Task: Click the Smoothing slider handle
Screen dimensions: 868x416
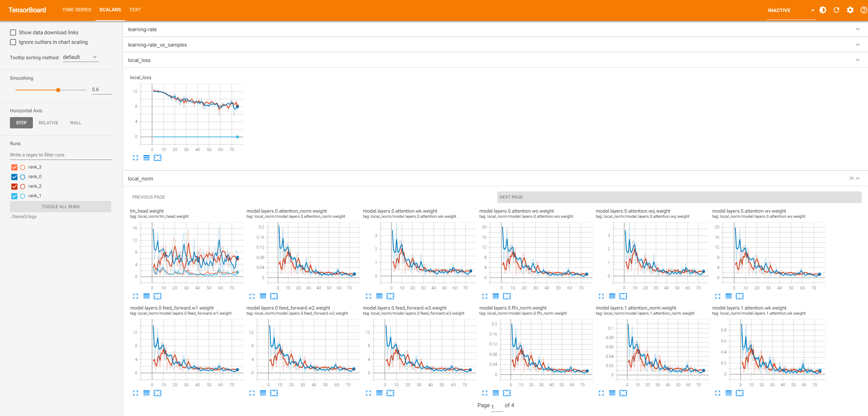Action: pyautogui.click(x=58, y=90)
